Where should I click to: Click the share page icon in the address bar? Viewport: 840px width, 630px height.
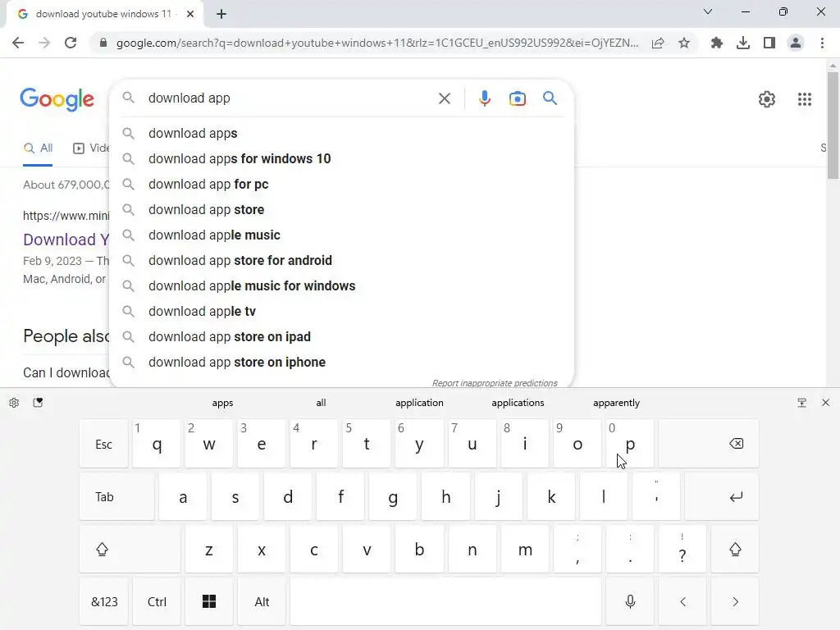click(658, 43)
